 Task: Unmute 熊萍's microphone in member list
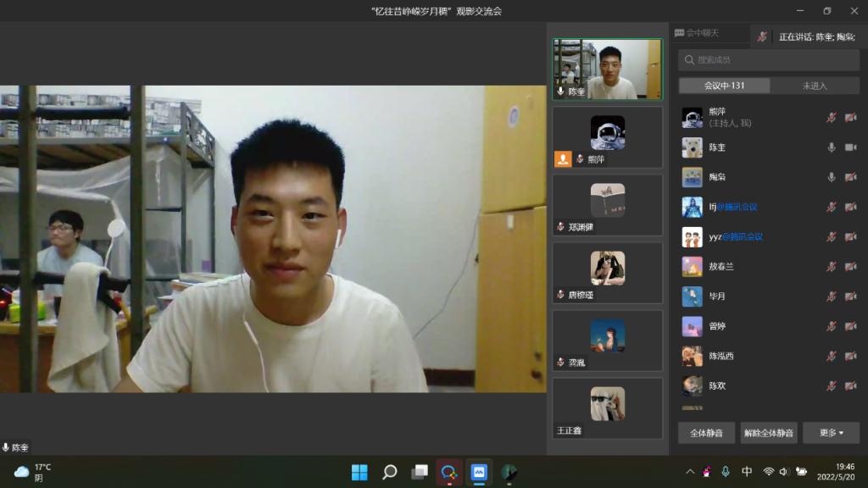pyautogui.click(x=832, y=118)
